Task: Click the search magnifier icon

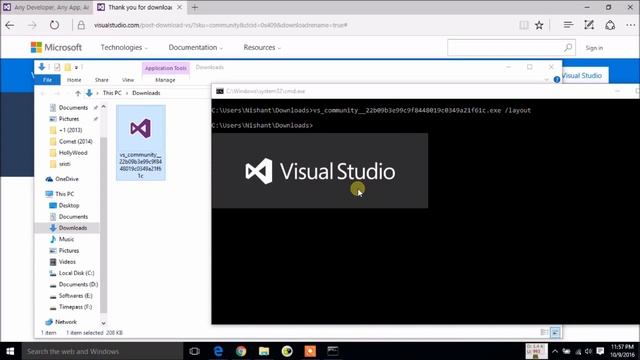Action: [x=568, y=47]
